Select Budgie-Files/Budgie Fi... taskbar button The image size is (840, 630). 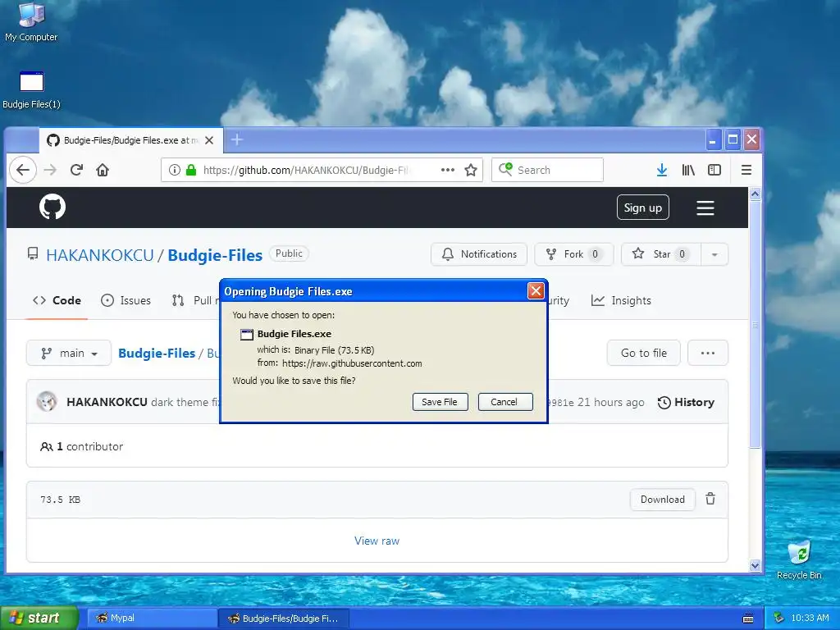tap(284, 619)
